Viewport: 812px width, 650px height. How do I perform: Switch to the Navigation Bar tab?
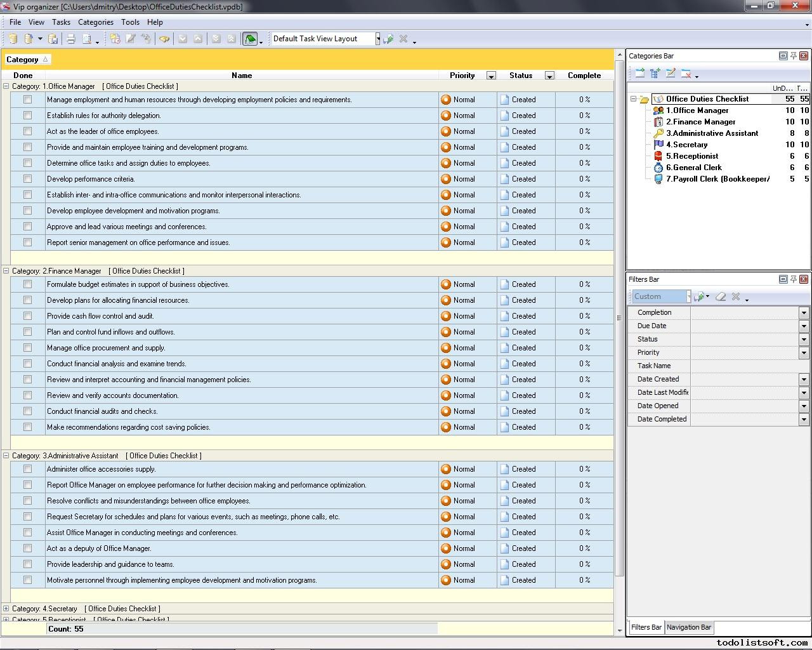(x=689, y=627)
